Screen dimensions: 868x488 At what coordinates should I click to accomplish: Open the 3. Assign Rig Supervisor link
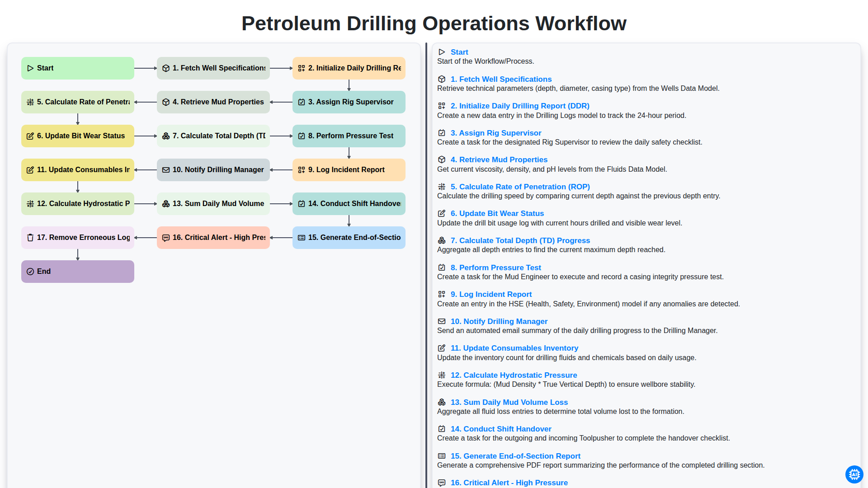click(x=496, y=133)
